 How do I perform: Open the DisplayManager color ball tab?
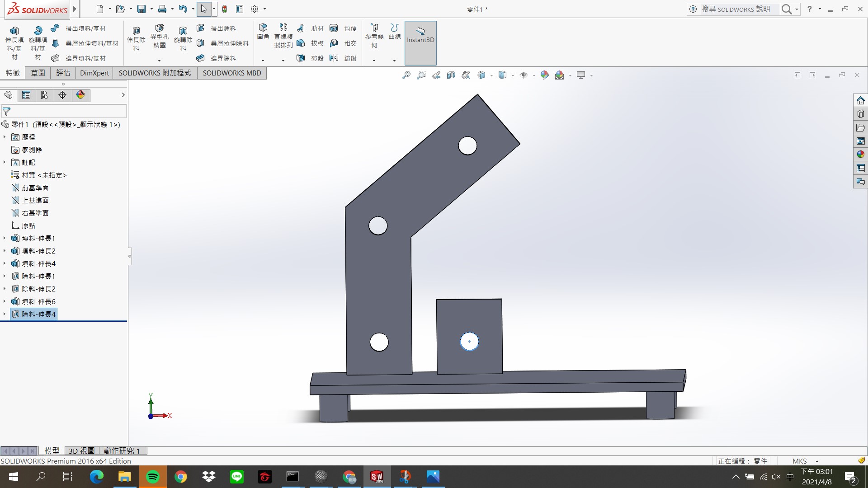click(x=80, y=95)
